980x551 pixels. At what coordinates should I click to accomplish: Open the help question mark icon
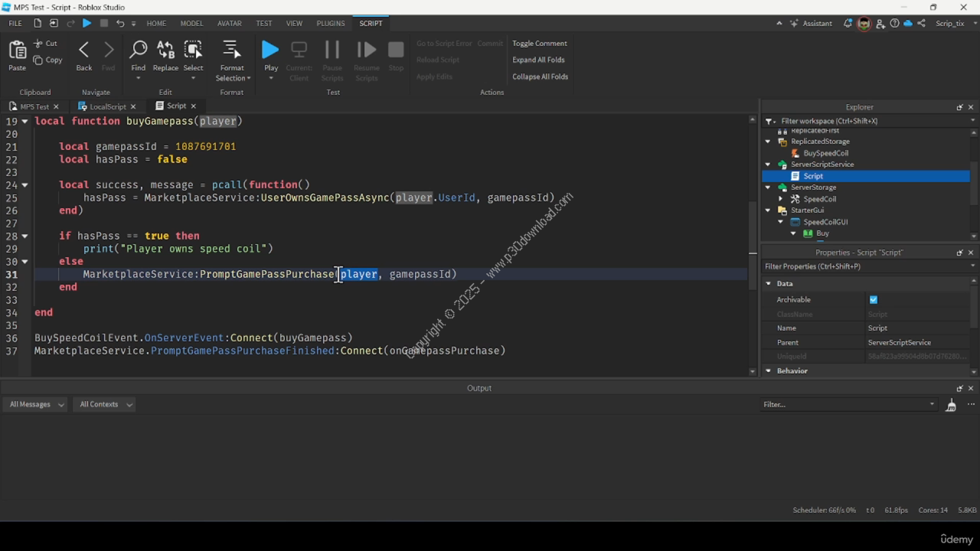(x=894, y=23)
